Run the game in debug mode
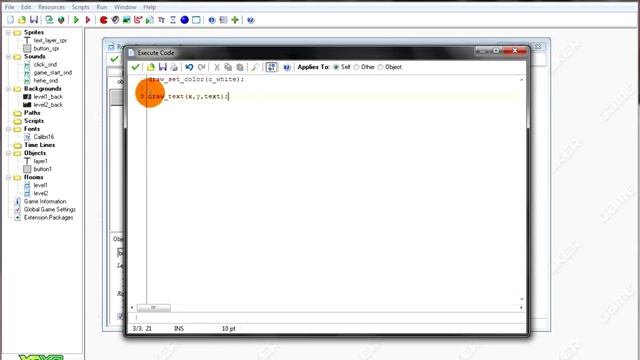 pyautogui.click(x=88, y=20)
